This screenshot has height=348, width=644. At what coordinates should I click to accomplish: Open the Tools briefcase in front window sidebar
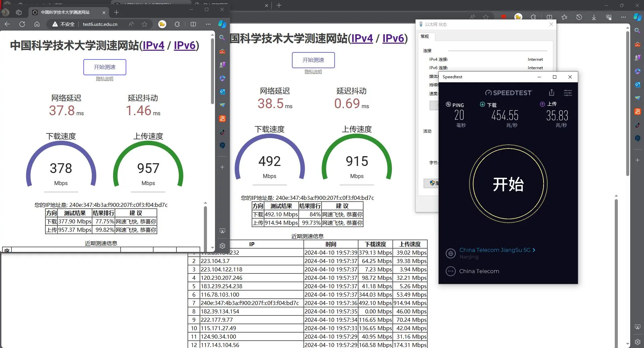tap(222, 51)
